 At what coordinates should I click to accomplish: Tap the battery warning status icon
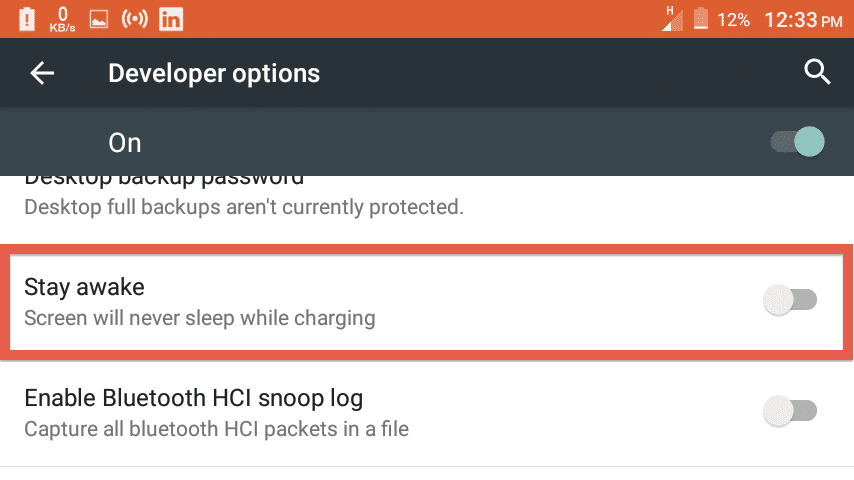pyautogui.click(x=27, y=20)
